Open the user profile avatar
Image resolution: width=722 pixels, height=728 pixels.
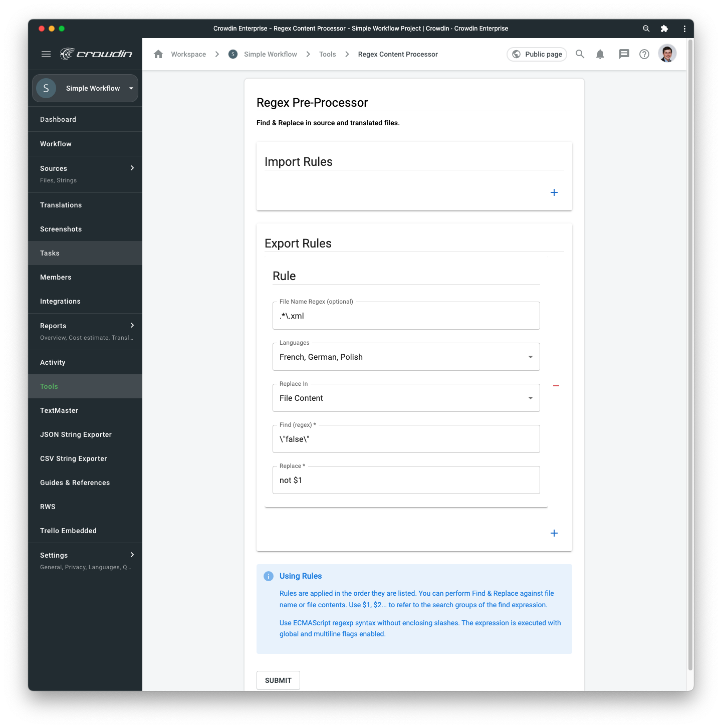click(667, 53)
